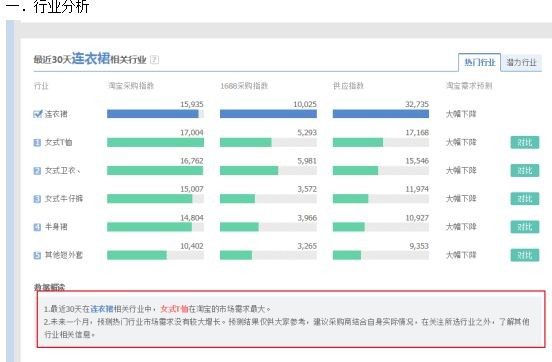Screen dimensions: 552x362
Task: Click 其他短外套 1688 index value 3,265
Action: (307, 246)
